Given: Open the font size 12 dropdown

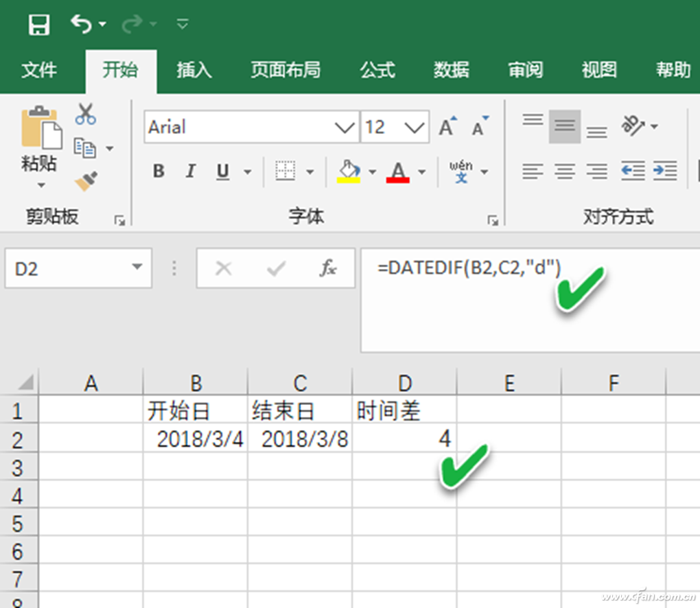Looking at the screenshot, I should pyautogui.click(x=415, y=128).
